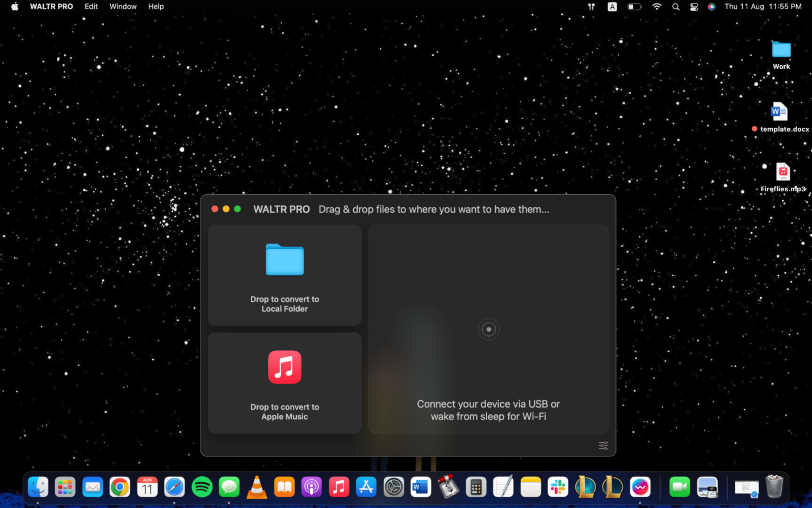Open the Window menu
Screen dimensions: 812x508
point(123,6)
